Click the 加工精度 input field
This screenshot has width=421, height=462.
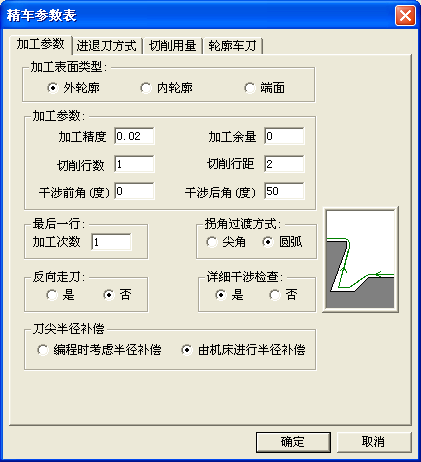[x=134, y=136]
